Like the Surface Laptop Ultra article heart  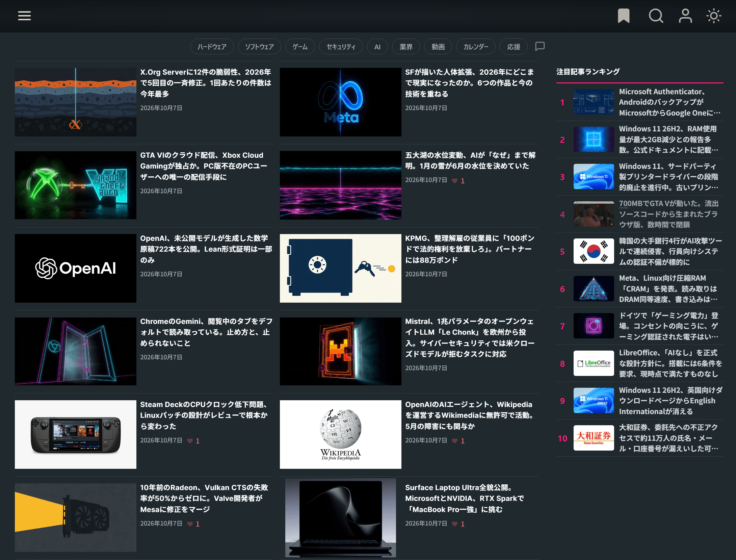455,524
